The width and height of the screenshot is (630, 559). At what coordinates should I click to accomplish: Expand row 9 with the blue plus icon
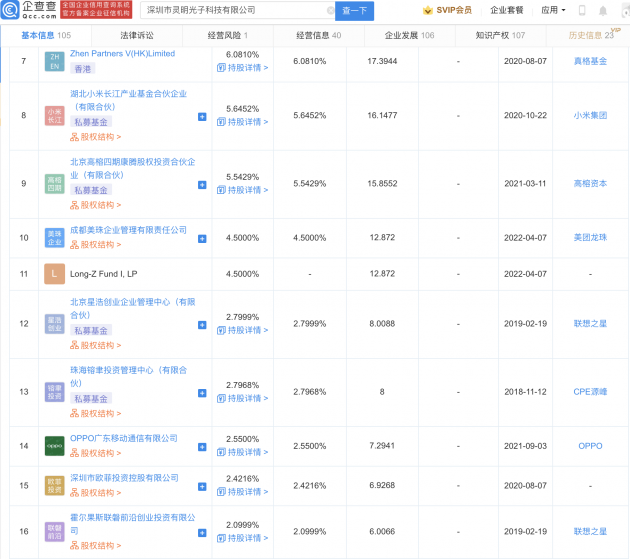pyautogui.click(x=202, y=185)
